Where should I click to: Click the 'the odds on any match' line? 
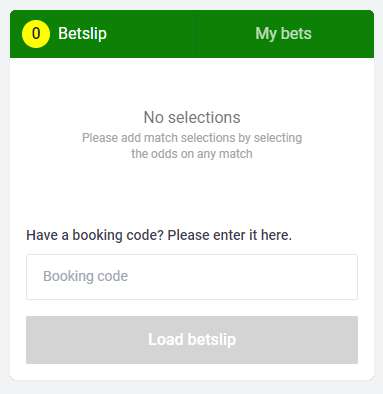pyautogui.click(x=192, y=154)
